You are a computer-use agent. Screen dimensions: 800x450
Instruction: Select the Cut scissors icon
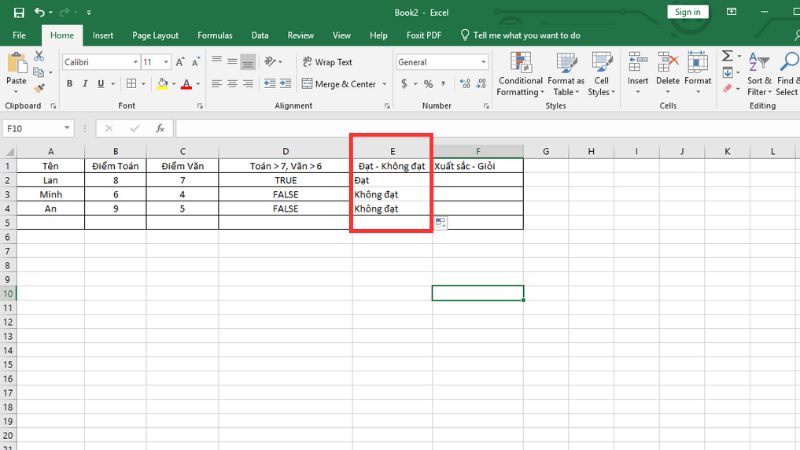pyautogui.click(x=39, y=56)
